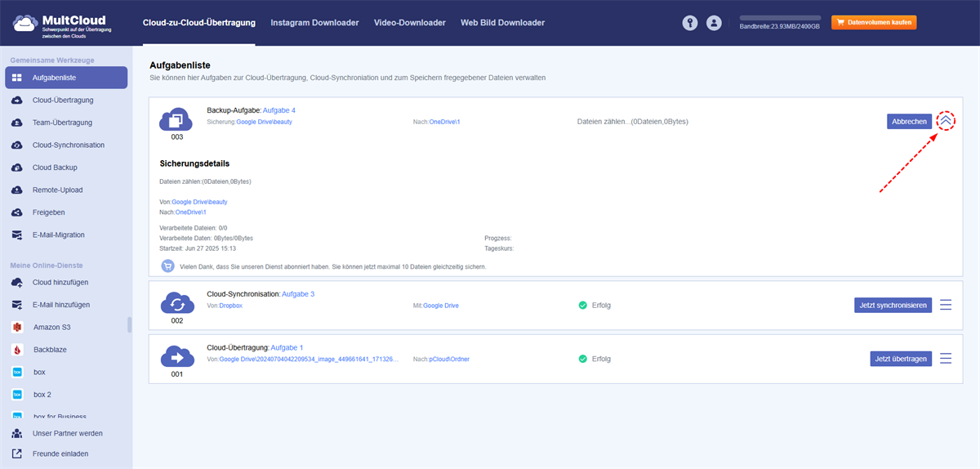The width and height of the screenshot is (980, 469).
Task: Click the cart icon in subscription notice
Action: pyautogui.click(x=167, y=266)
